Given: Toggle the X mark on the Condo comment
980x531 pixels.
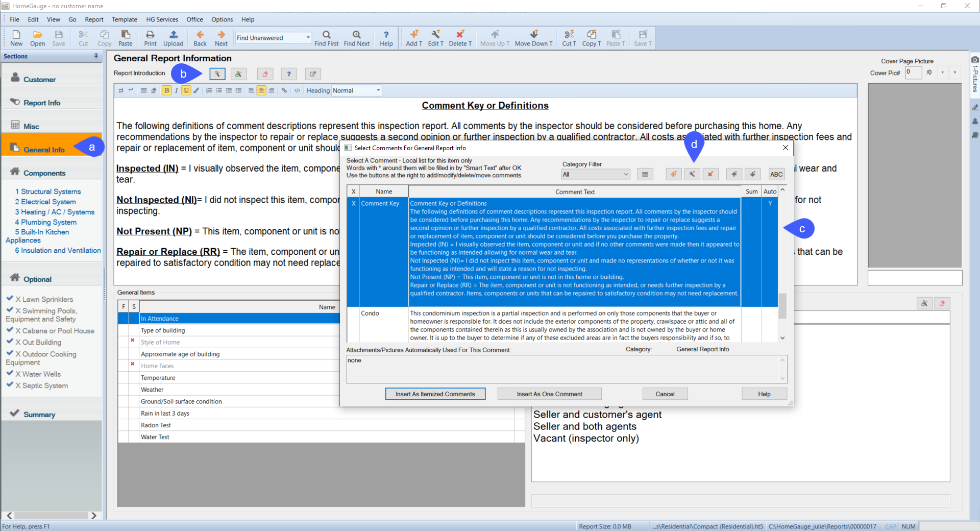Looking at the screenshot, I should [x=353, y=313].
